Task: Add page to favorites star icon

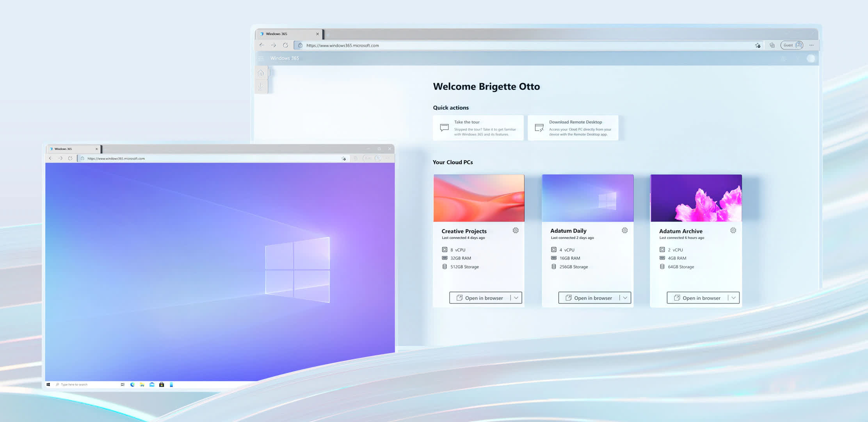Action: [758, 45]
